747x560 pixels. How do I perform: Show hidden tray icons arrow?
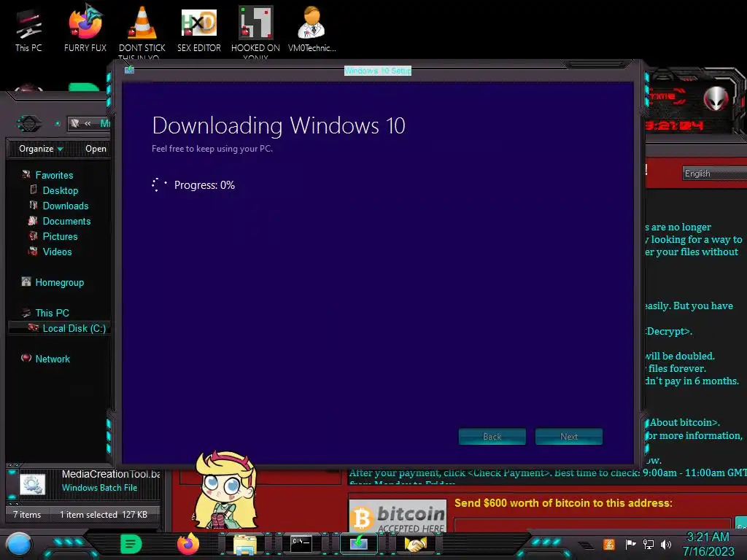tap(587, 545)
